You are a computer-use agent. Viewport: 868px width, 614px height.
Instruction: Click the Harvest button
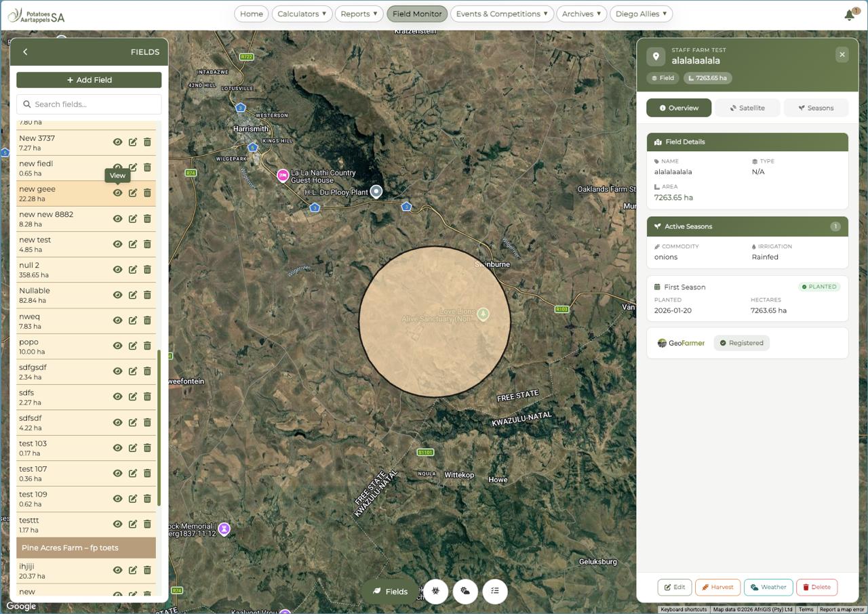[x=717, y=587]
